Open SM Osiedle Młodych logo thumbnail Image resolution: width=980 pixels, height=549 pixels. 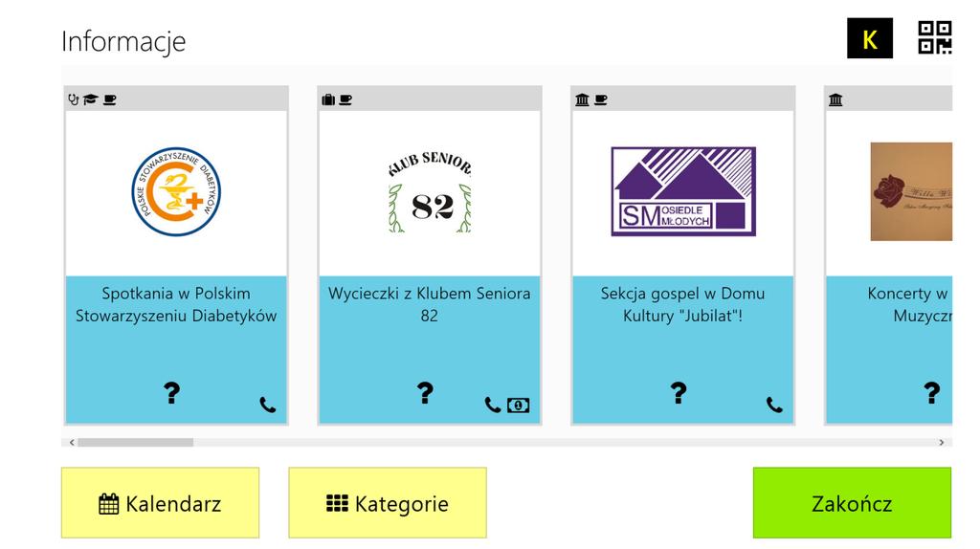[683, 191]
